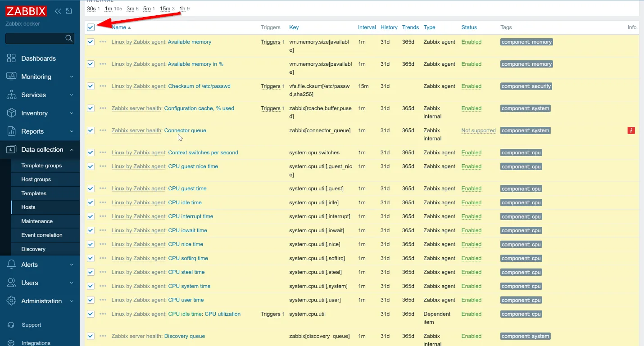Expand the Reports menu
The width and height of the screenshot is (644, 346).
[40, 131]
